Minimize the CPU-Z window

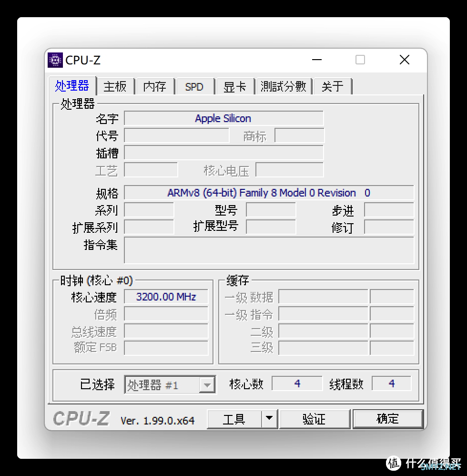pyautogui.click(x=317, y=60)
